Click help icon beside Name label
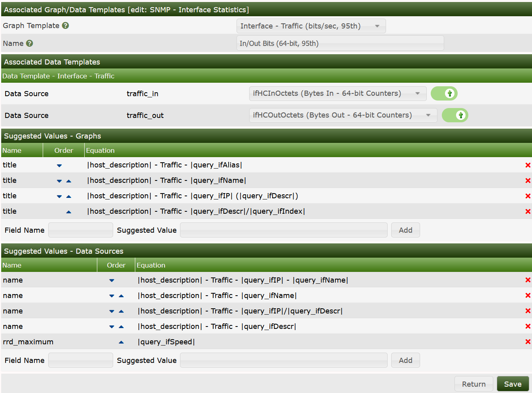Screen dimensions: 532x393 29,44
